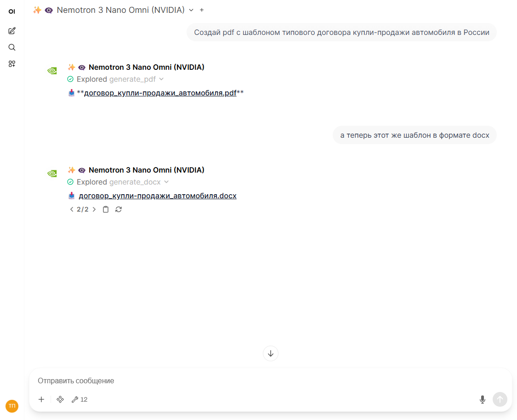Click the 2/2 version counter
The width and height of the screenshot is (517, 420).
point(83,209)
